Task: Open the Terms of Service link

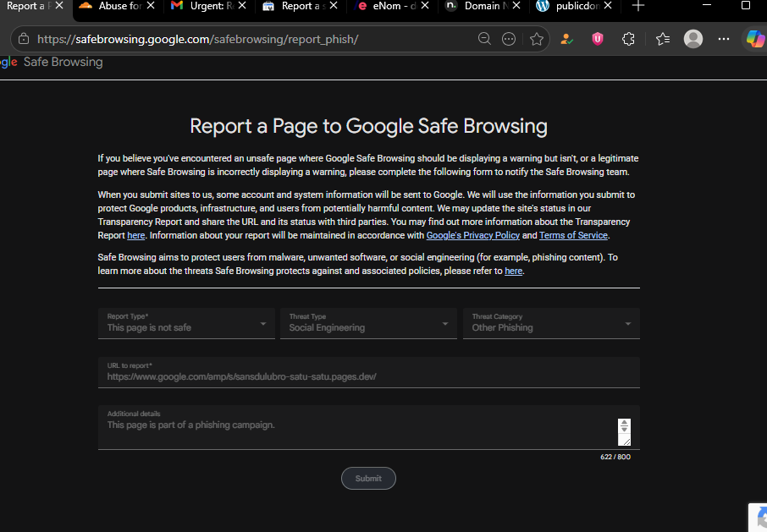Action: tap(573, 235)
